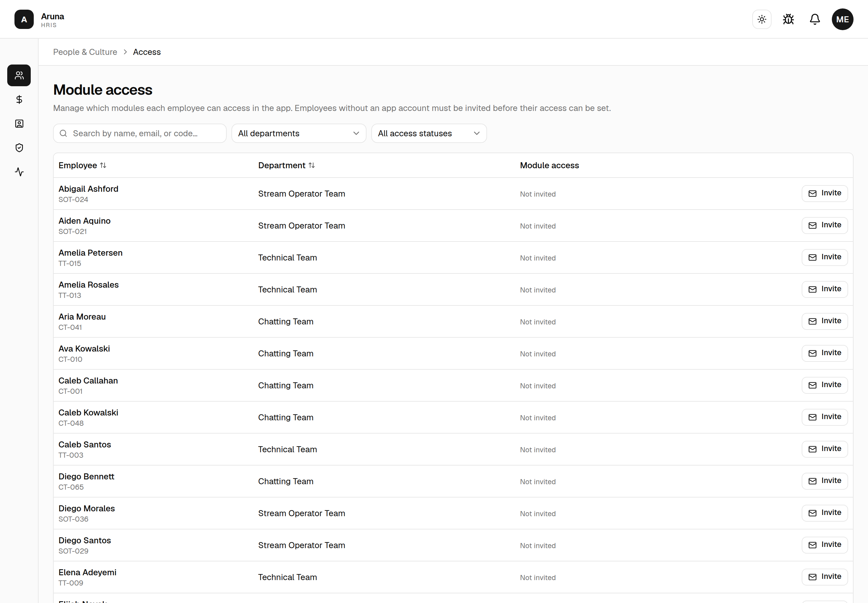868x603 pixels.
Task: Select employee name Caleb Callahan
Action: (88, 381)
